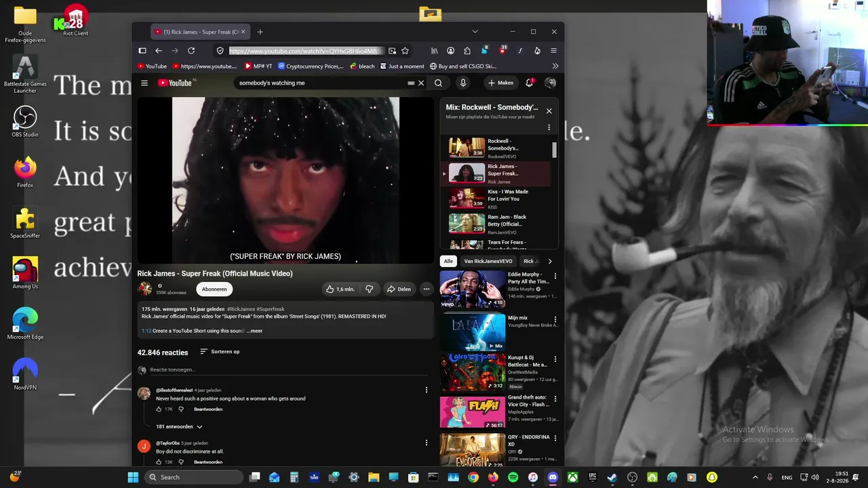Bookmark this page with the star

[405, 51]
